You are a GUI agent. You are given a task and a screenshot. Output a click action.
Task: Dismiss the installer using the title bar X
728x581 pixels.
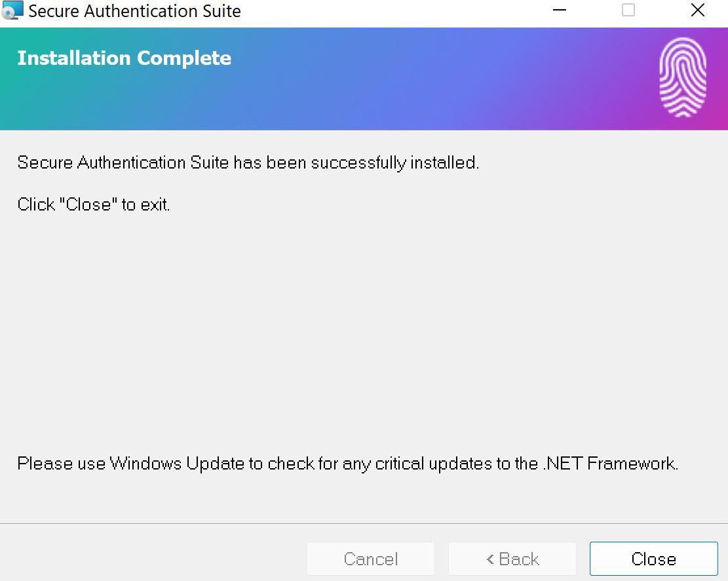point(697,10)
